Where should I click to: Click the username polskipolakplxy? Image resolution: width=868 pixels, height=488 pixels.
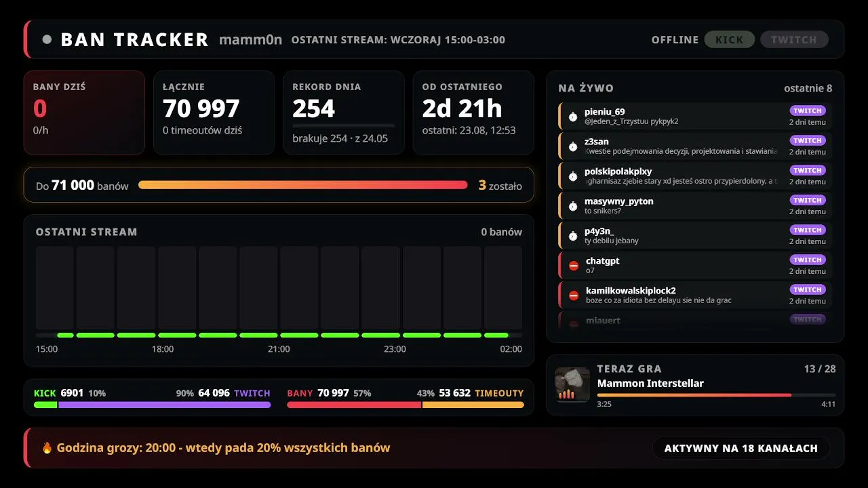pos(618,171)
